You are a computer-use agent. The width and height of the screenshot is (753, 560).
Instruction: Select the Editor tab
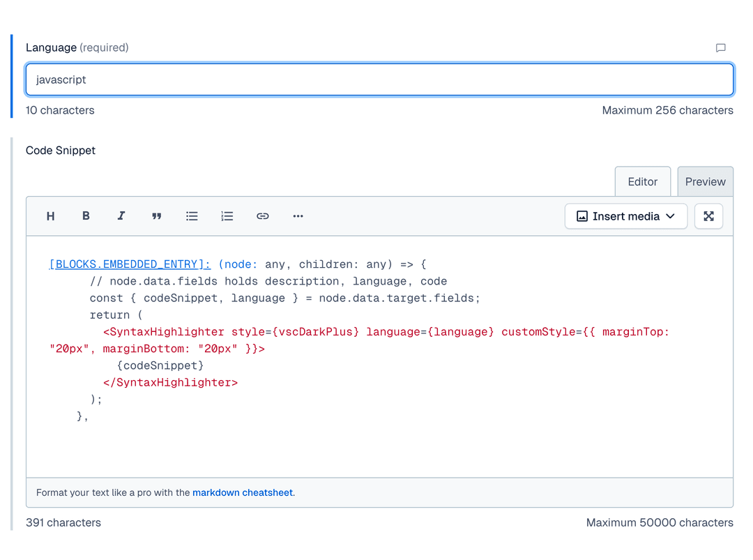point(642,181)
